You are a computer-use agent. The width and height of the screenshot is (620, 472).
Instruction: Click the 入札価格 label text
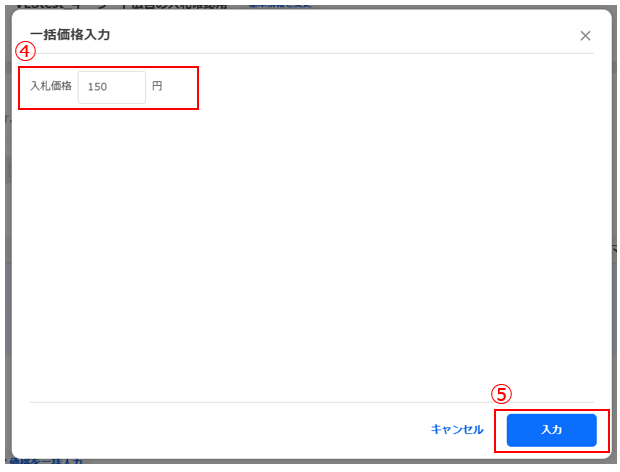click(x=51, y=86)
